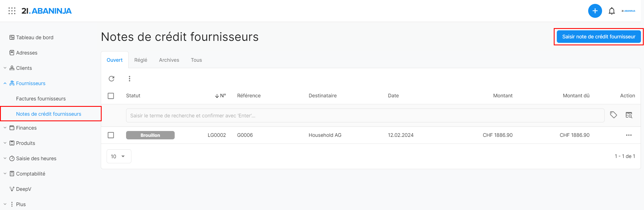Open Factures fournisseurs in the sidebar
The image size is (644, 210).
tap(41, 99)
